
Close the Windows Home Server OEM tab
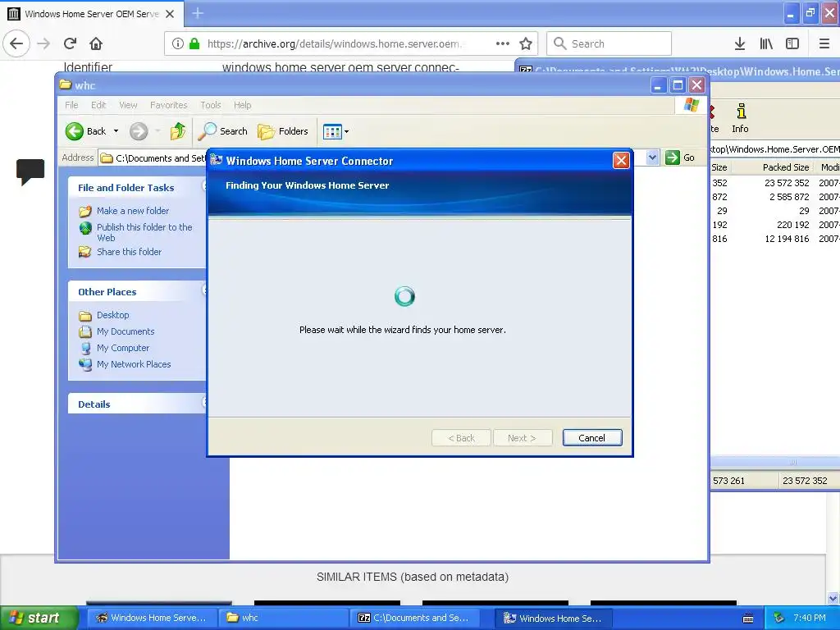(170, 14)
